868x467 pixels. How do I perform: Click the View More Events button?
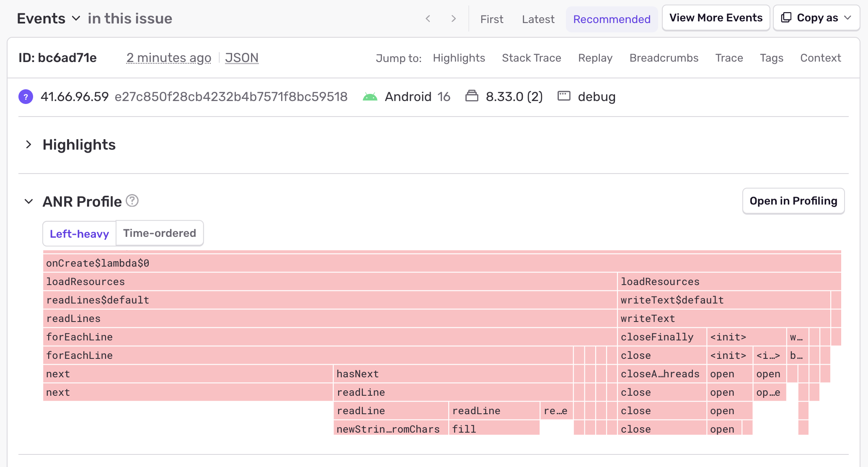pos(716,18)
